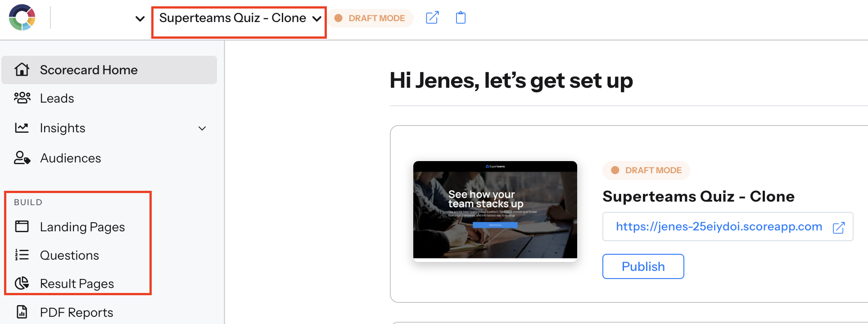This screenshot has width=868, height=324.
Task: Go to Landing Pages in Build section
Action: coord(82,227)
